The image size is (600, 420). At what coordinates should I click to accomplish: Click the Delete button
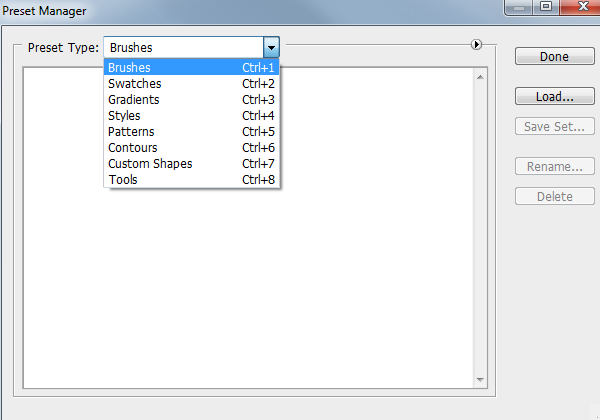[x=554, y=196]
